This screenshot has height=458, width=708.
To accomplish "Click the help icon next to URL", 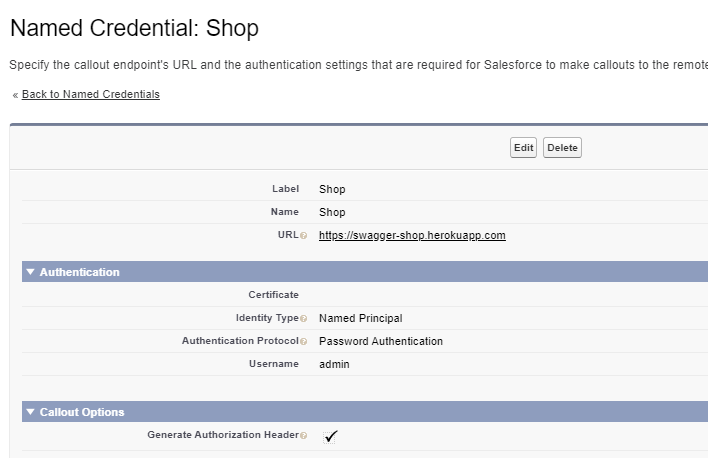I will pyautogui.click(x=303, y=236).
